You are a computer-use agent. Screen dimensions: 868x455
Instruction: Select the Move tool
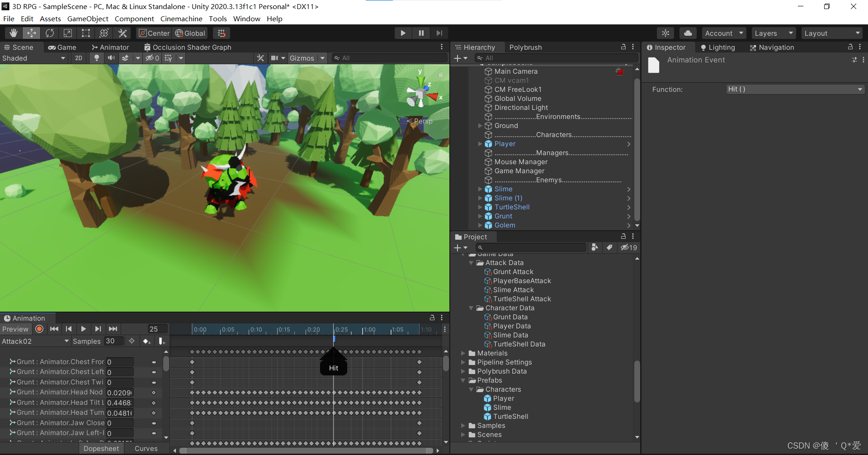click(32, 33)
